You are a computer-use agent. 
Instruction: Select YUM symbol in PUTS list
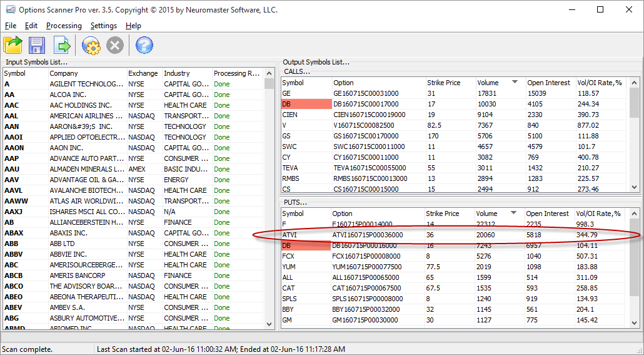[x=289, y=267]
